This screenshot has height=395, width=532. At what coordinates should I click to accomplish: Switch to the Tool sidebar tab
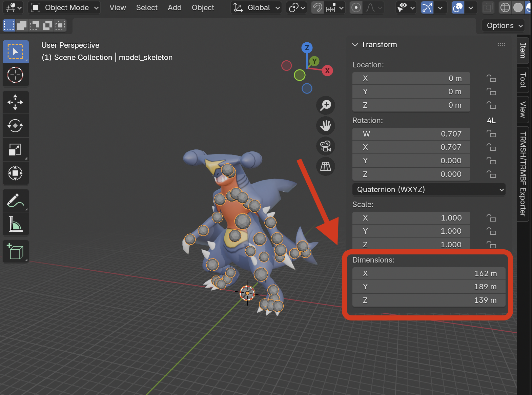pos(523,80)
